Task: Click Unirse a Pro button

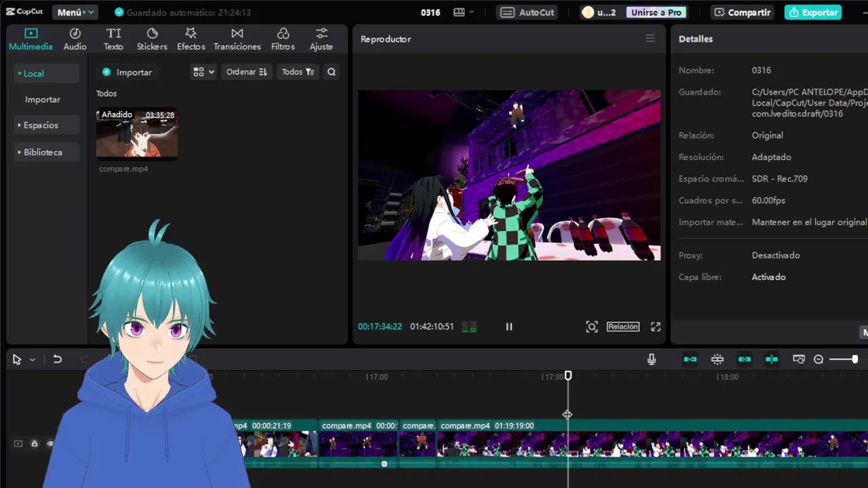Action: point(656,12)
